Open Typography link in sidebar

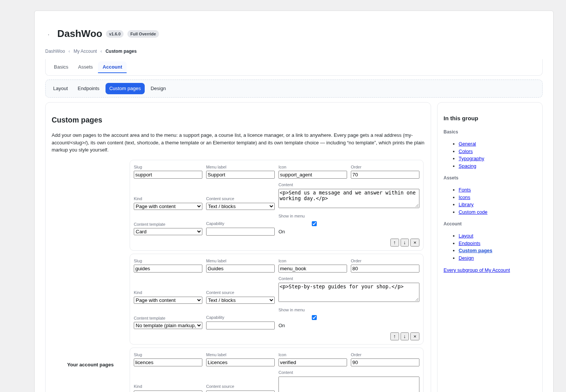pyautogui.click(x=471, y=159)
